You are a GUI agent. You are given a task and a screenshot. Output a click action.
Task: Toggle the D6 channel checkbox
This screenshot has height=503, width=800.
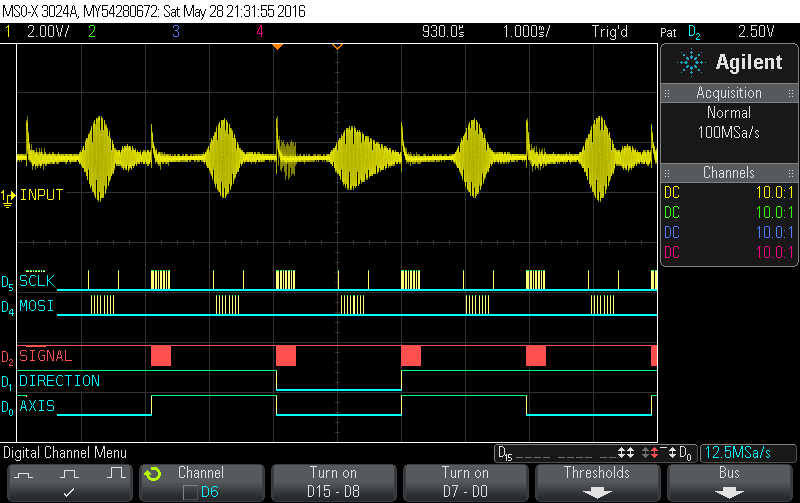coord(190,491)
